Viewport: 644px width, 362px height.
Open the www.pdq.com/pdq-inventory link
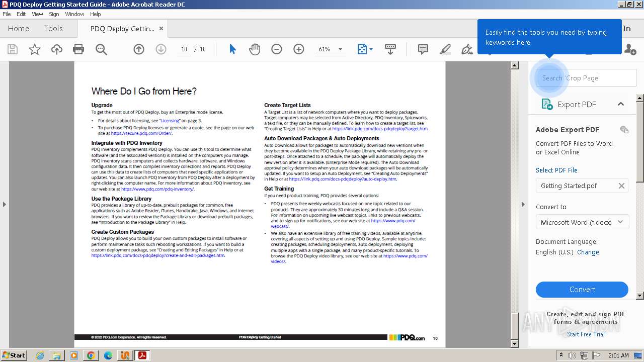point(157,189)
